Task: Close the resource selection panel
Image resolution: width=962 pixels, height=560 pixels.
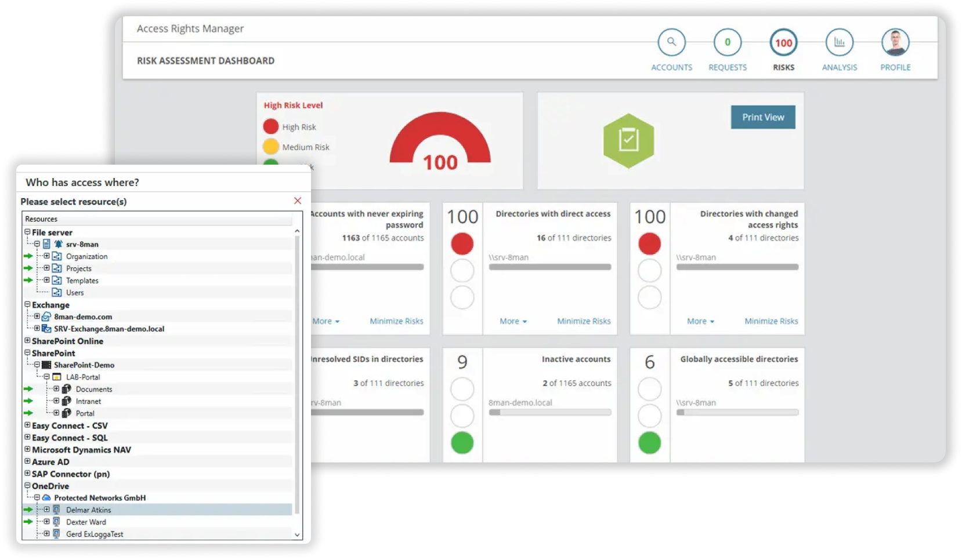Action: point(298,201)
